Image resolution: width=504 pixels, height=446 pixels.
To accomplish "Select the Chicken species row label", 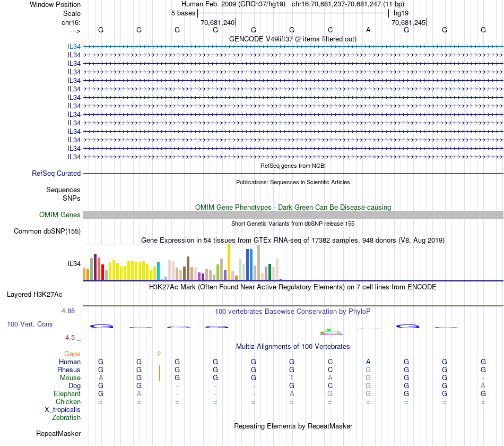I will pos(68,401).
